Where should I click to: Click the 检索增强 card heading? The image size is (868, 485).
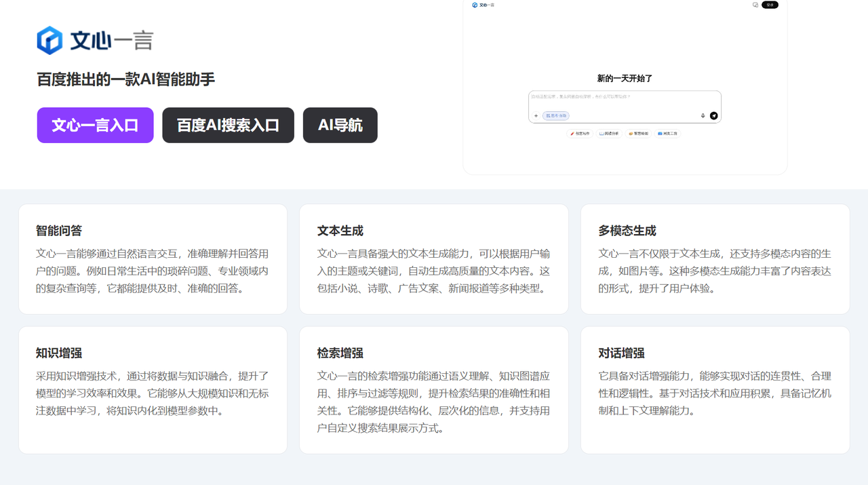(x=340, y=353)
